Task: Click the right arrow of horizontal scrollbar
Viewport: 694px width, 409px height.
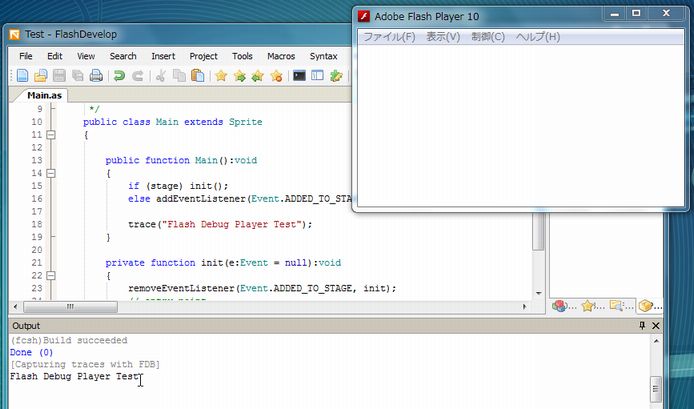Action: (x=524, y=306)
